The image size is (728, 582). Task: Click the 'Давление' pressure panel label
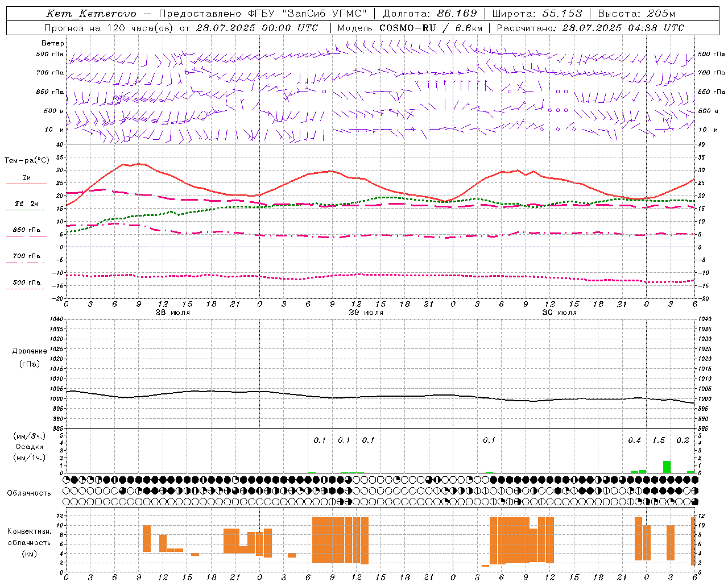click(30, 351)
